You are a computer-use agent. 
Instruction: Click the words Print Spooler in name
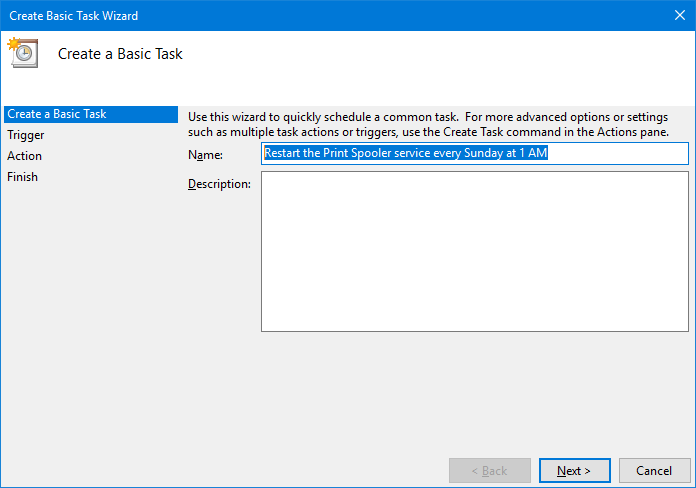coord(350,153)
